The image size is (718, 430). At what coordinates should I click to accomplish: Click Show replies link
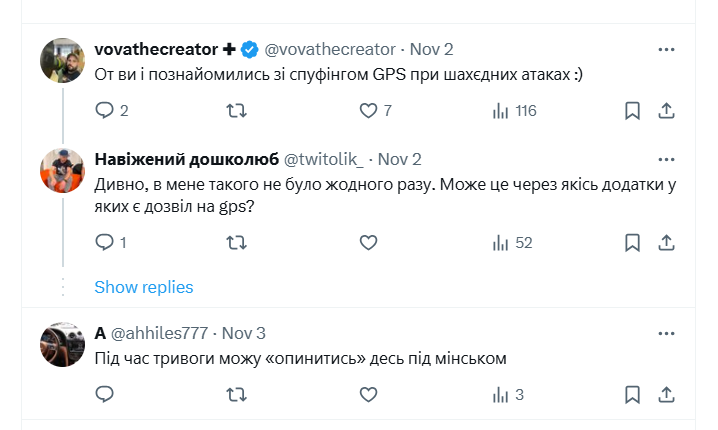143,287
